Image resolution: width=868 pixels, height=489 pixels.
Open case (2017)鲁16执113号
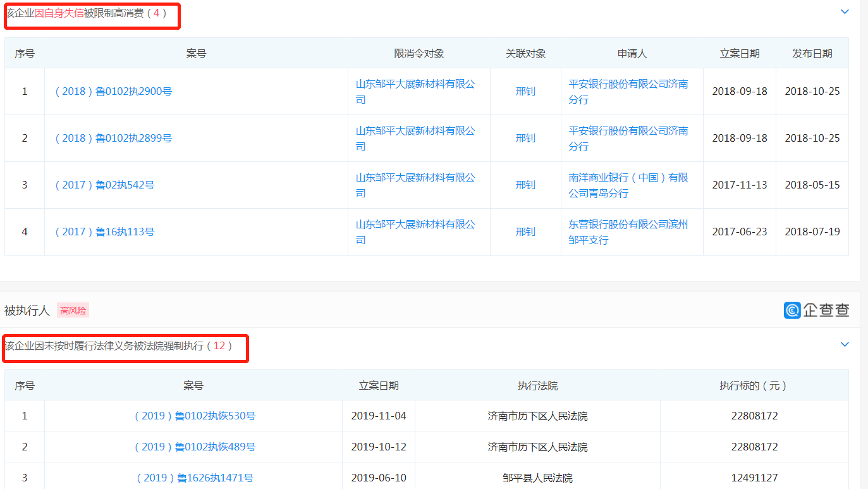coord(104,232)
